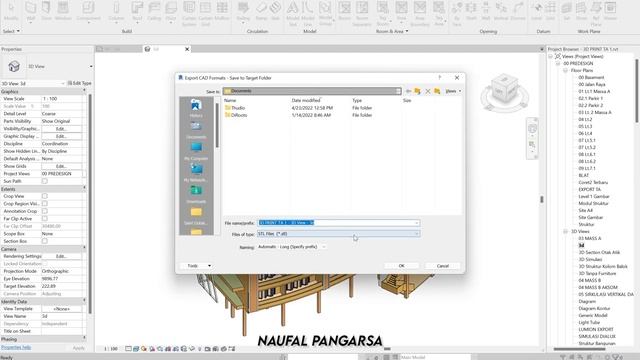The image size is (640, 360).
Task: Open the Room & Area panel dropdown
Action: 392,31
